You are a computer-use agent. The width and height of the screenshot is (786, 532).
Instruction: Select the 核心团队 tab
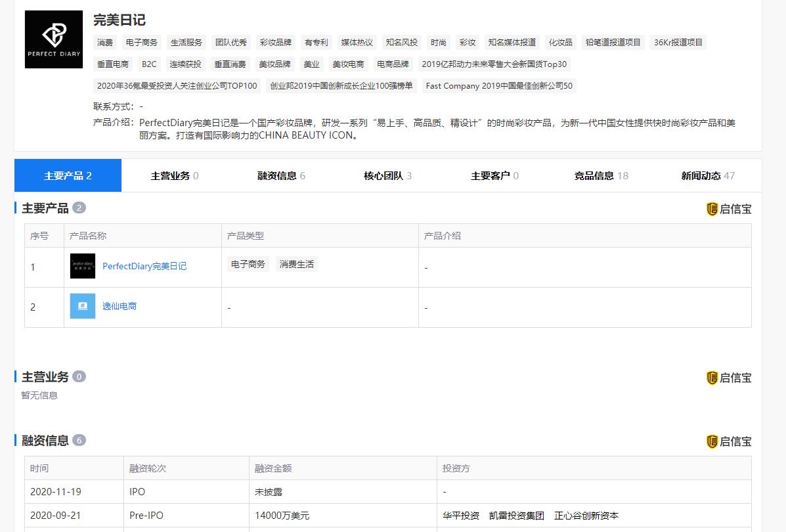coord(388,175)
